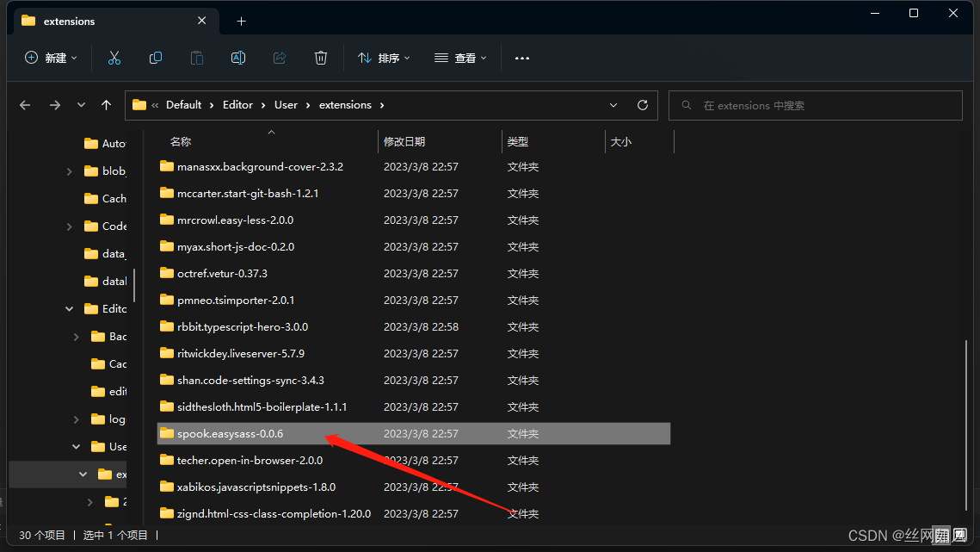Open the 查看 view options dropdown
980x552 pixels.
[x=461, y=58]
